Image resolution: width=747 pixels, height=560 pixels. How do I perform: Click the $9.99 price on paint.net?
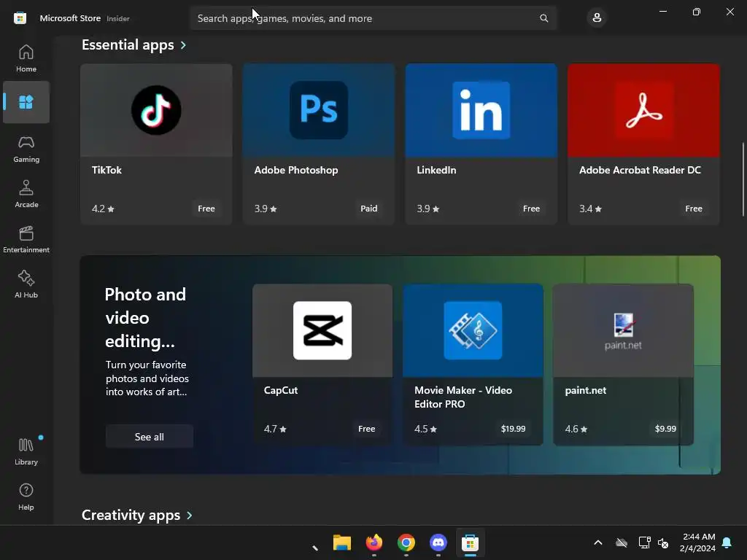coord(665,429)
